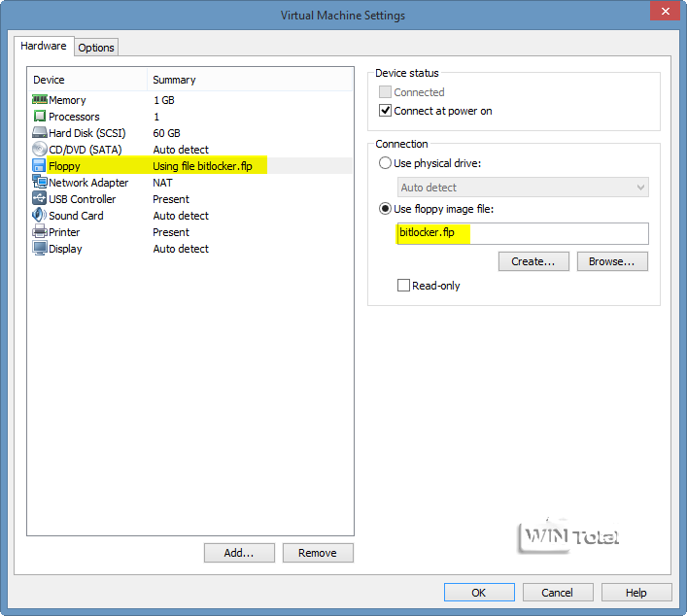Toggle the Connected checkbox

[x=385, y=92]
